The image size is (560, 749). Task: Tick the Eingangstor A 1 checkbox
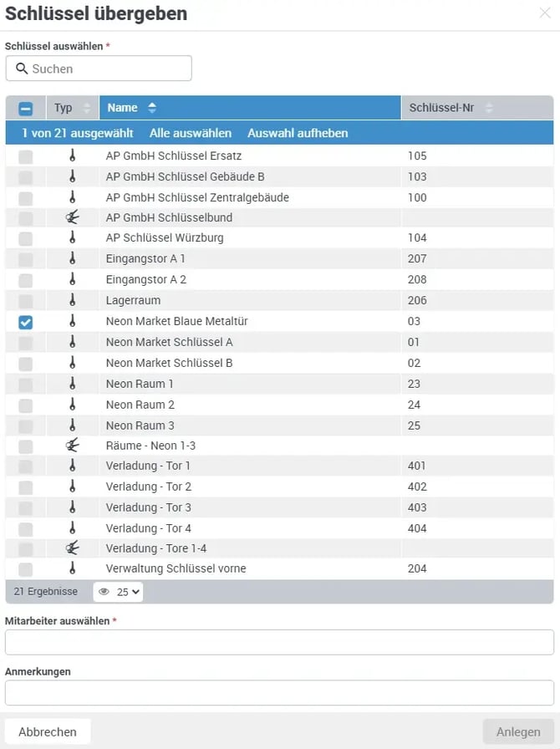tap(25, 260)
